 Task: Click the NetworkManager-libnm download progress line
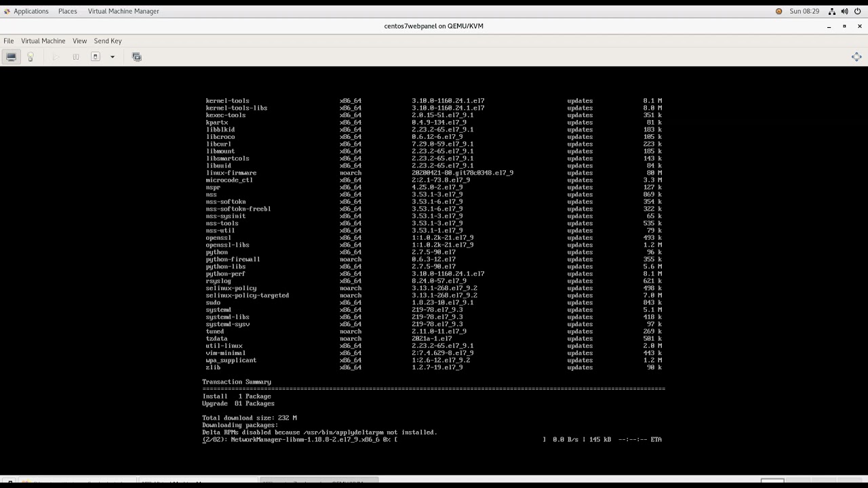click(432, 440)
